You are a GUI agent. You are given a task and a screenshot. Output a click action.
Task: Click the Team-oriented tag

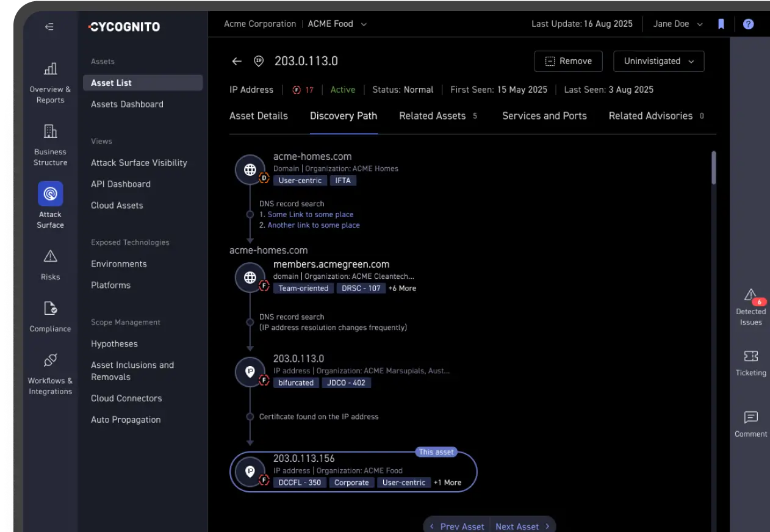pos(303,289)
